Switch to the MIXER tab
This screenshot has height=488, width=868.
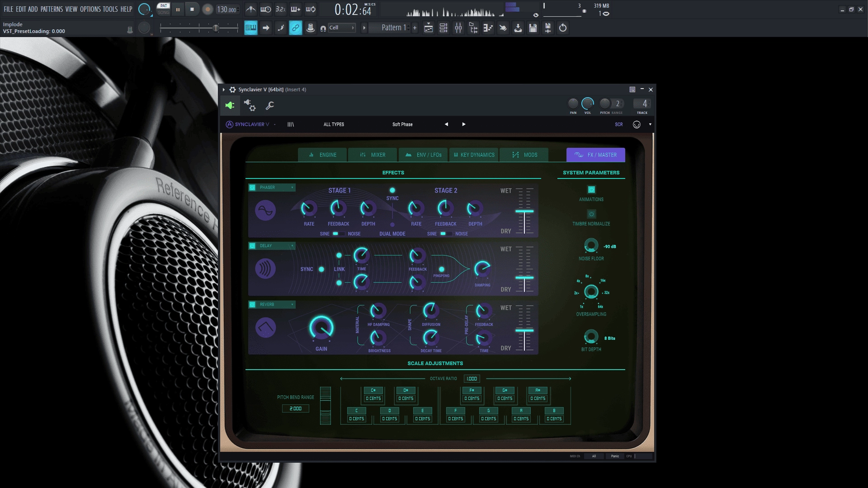(373, 155)
